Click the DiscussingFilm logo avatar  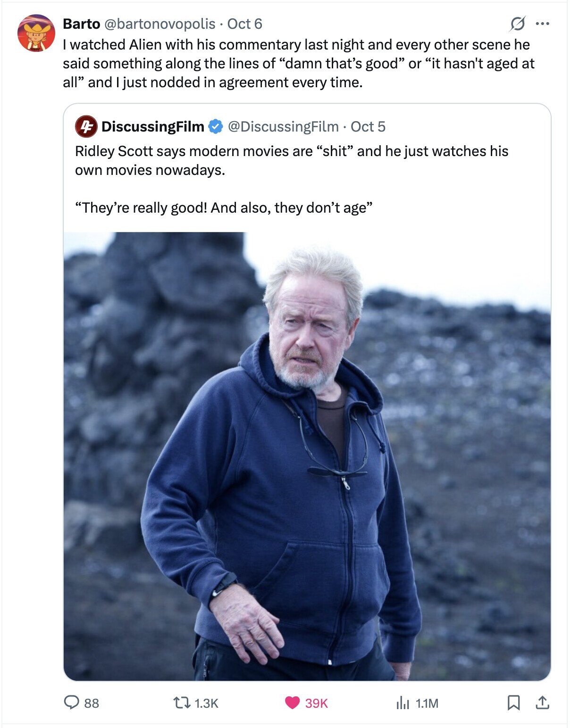point(86,126)
